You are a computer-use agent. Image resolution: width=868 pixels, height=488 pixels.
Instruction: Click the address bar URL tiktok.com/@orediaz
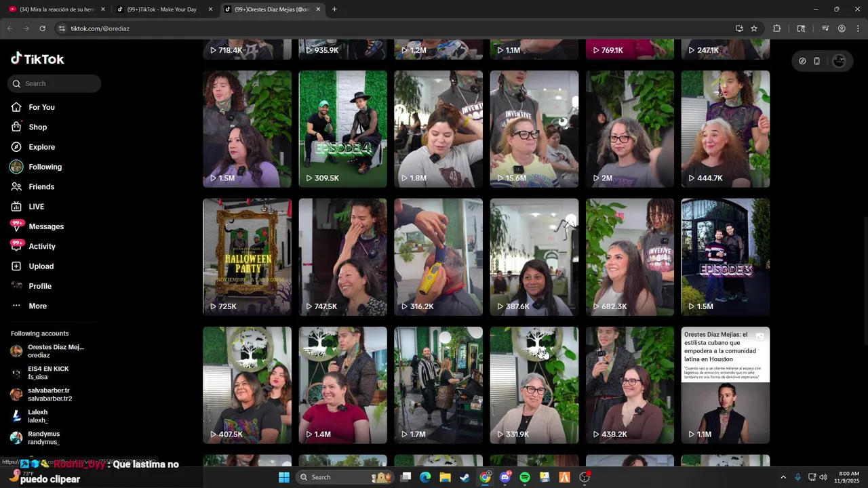pyautogui.click(x=100, y=28)
